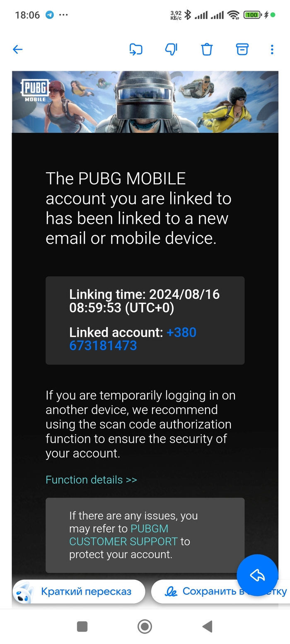Move email to folder icon
290x644 pixels.
click(136, 50)
